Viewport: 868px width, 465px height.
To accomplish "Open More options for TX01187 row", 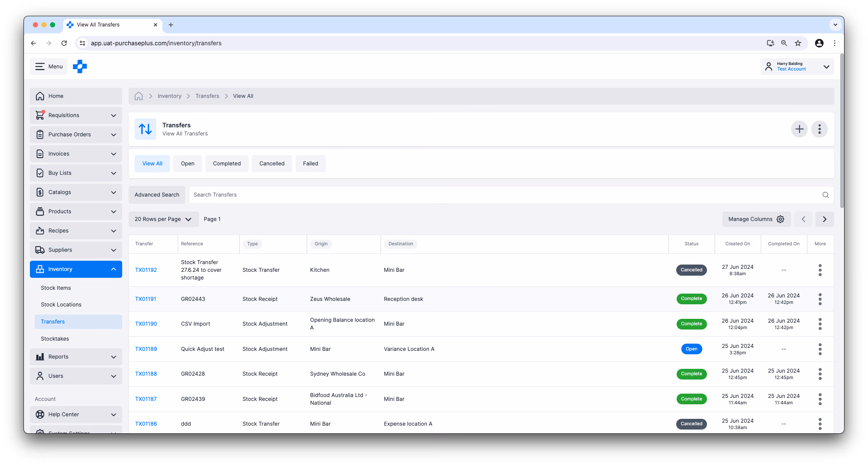I will coord(820,399).
